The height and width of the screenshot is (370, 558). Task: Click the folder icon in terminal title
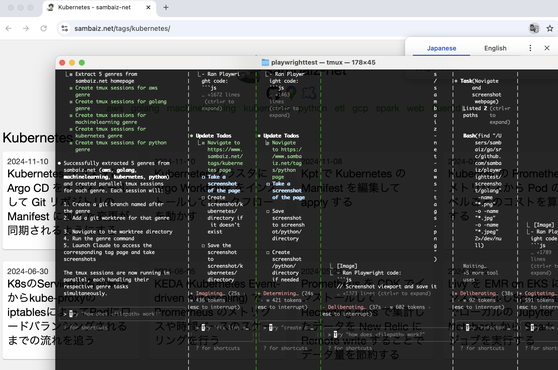coord(265,63)
